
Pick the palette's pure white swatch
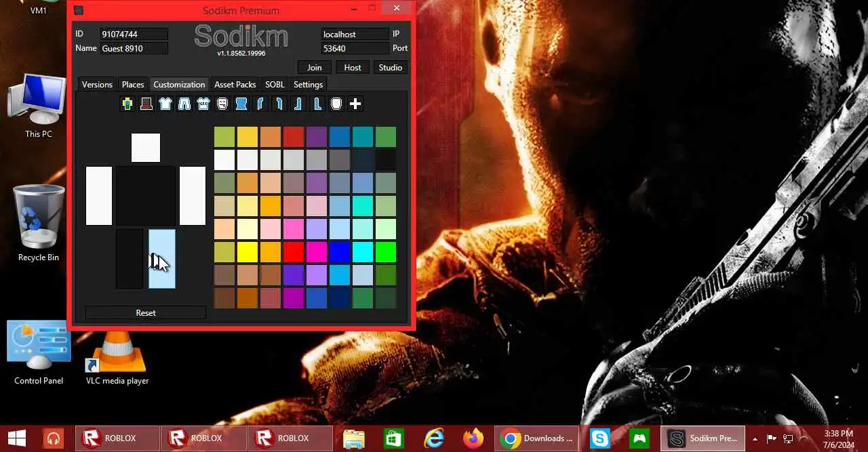(x=224, y=160)
